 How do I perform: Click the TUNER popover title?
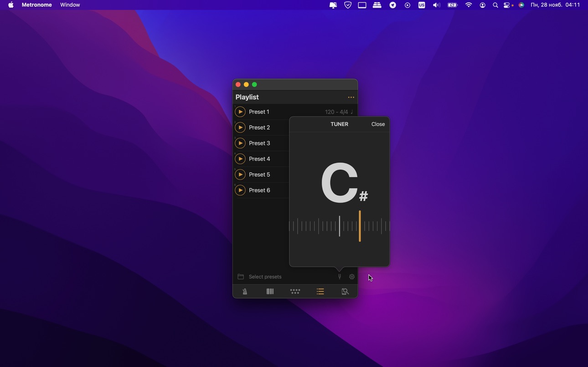pyautogui.click(x=339, y=124)
